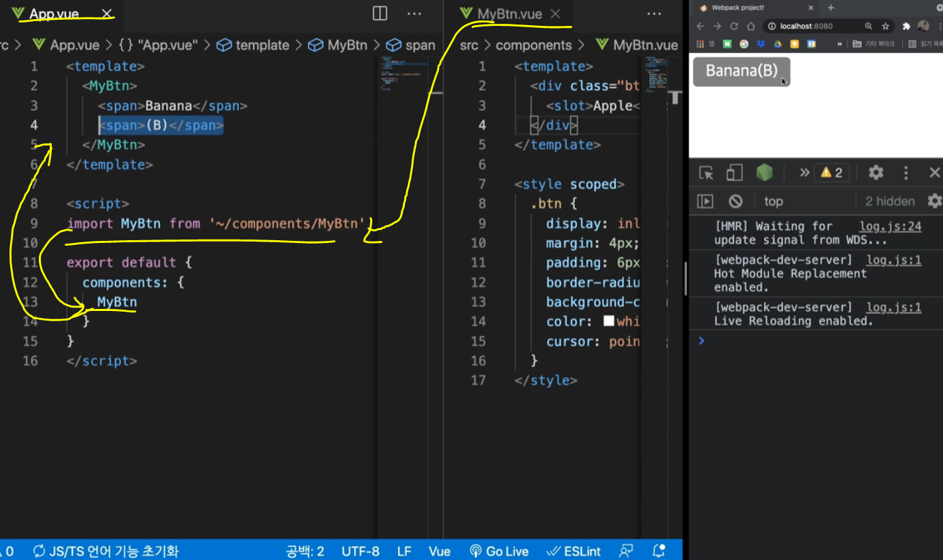Change file encoding UTF-8
Screen dimensions: 943x560
coord(361,550)
